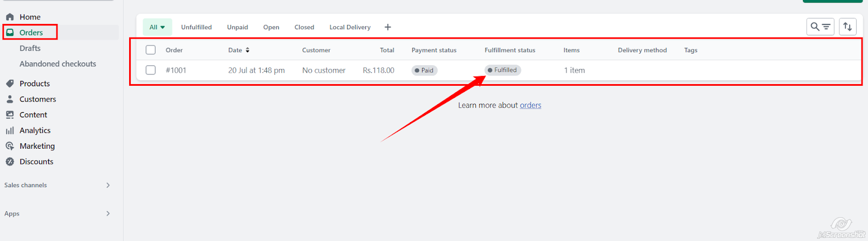Switch to the Unfulfilled tab
The height and width of the screenshot is (241, 868).
[196, 27]
